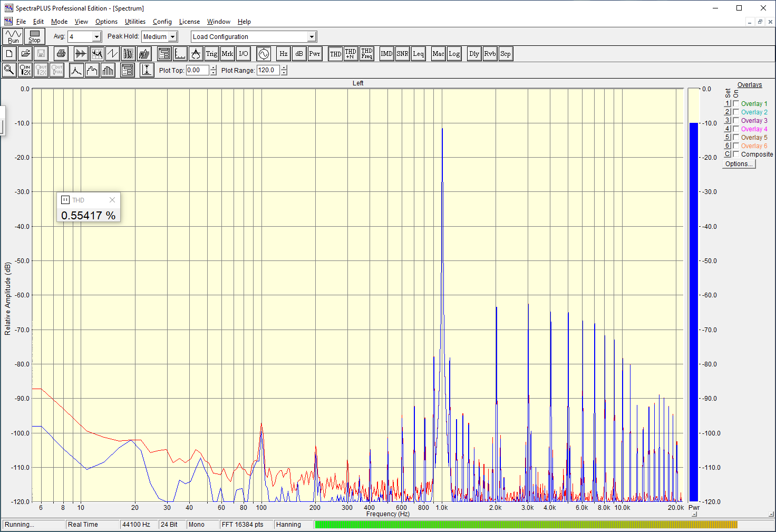Enable the Overlay 3 checkbox
This screenshot has width=776, height=532.
(x=736, y=120)
